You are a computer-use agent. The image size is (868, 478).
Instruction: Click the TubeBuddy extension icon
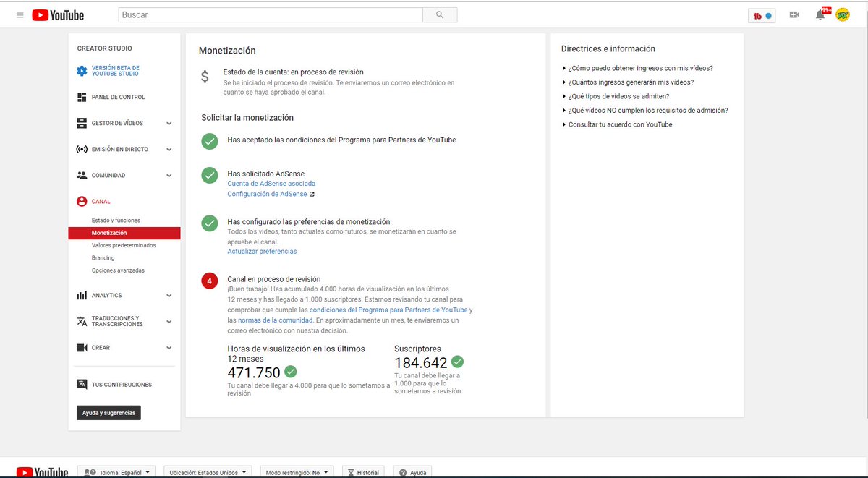pos(762,15)
